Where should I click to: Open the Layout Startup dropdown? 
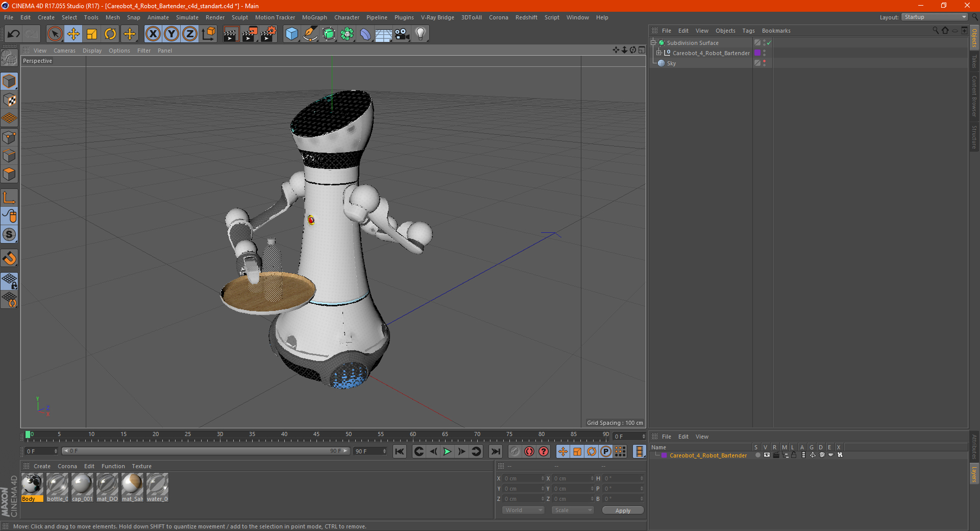(x=935, y=17)
